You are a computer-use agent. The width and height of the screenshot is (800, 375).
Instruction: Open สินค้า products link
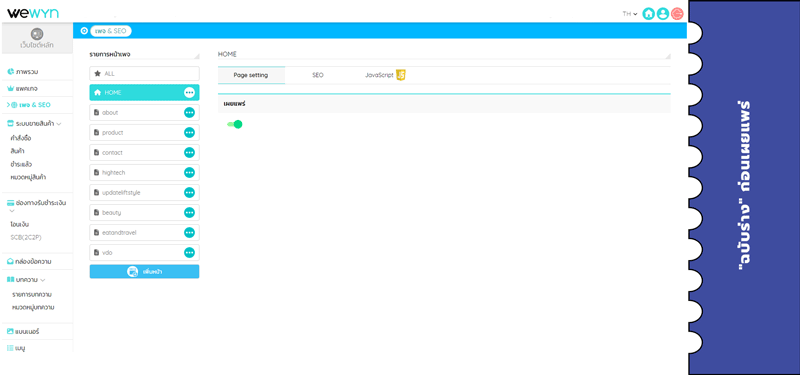pyautogui.click(x=17, y=151)
